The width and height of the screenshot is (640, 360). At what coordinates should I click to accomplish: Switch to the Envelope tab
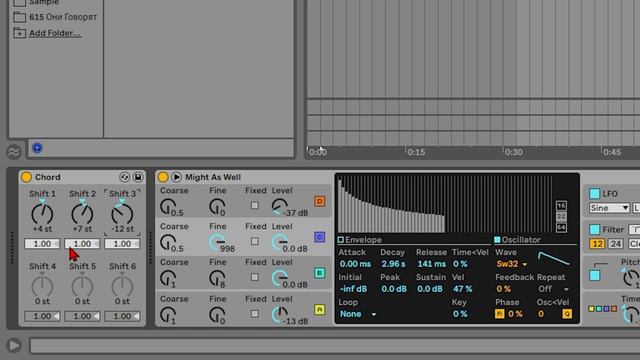[x=360, y=240]
